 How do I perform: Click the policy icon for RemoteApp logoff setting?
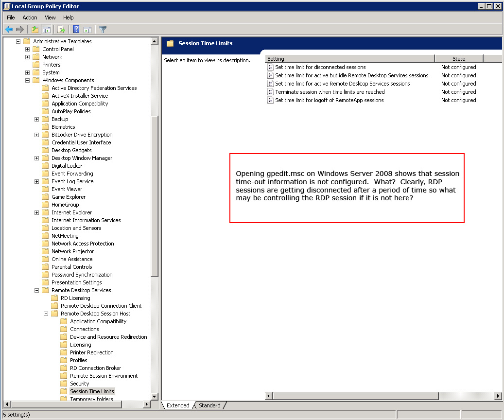(x=270, y=100)
